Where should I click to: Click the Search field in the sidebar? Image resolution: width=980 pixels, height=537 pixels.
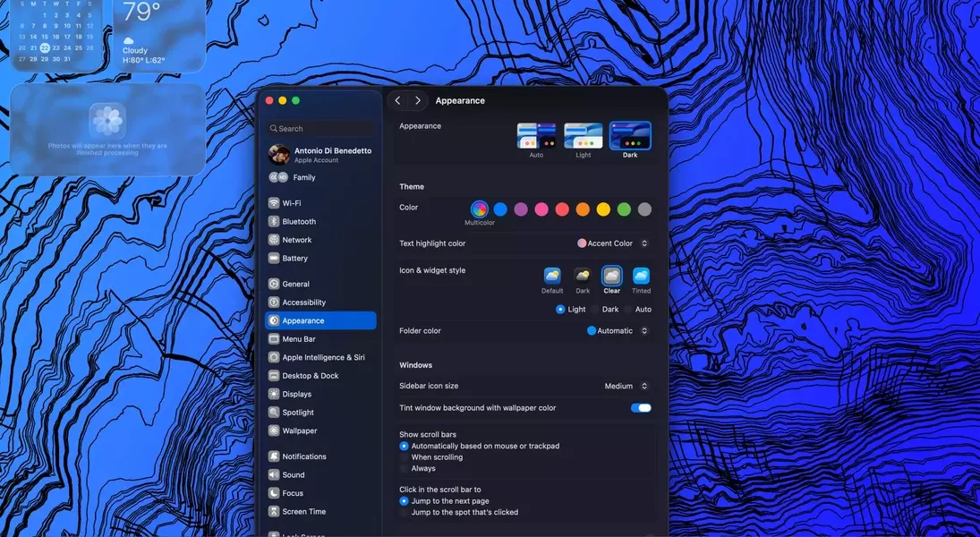point(320,129)
